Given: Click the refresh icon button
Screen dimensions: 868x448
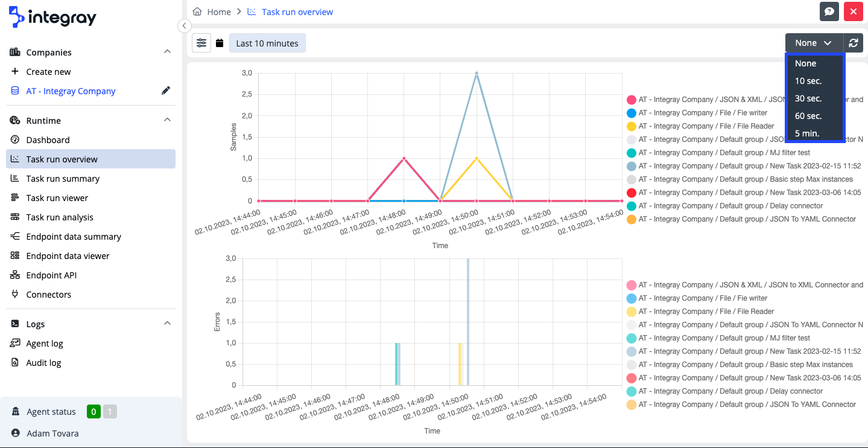Looking at the screenshot, I should click(853, 43).
